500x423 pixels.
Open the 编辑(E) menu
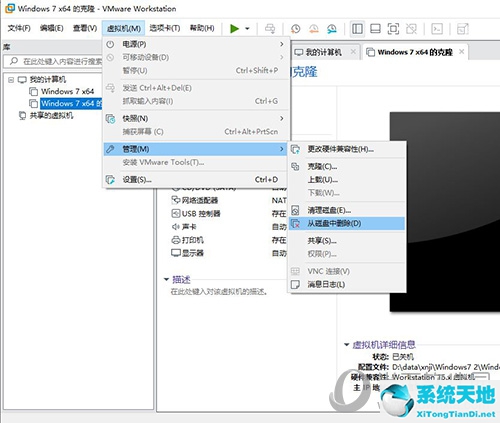(51, 28)
